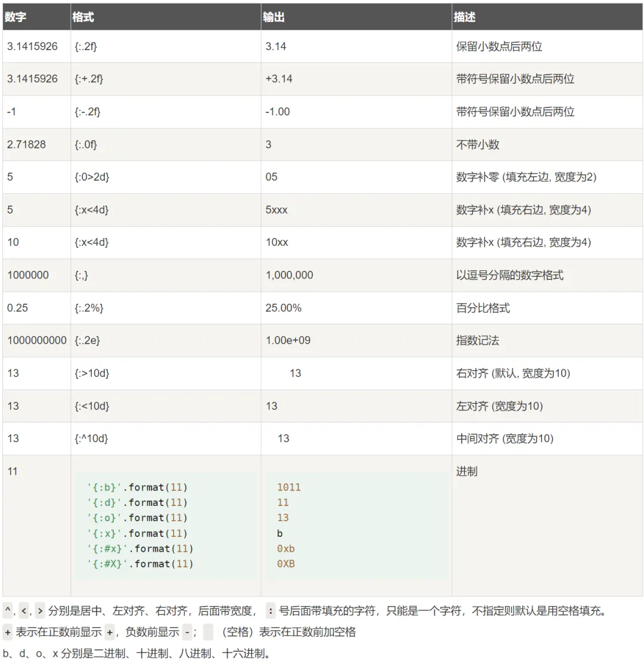Click the code line '{:#x}'.format(11)

click(x=140, y=549)
